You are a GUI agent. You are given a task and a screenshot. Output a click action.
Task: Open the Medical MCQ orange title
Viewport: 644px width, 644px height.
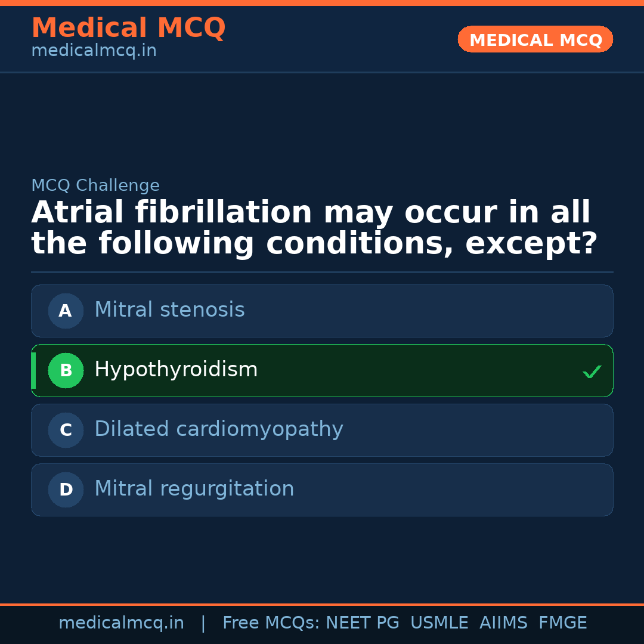click(x=128, y=28)
